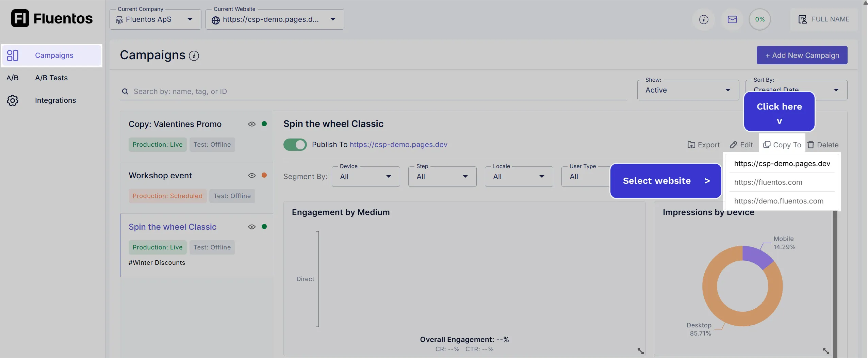868x358 pixels.
Task: Open the Current Company dropdown
Action: coord(155,20)
